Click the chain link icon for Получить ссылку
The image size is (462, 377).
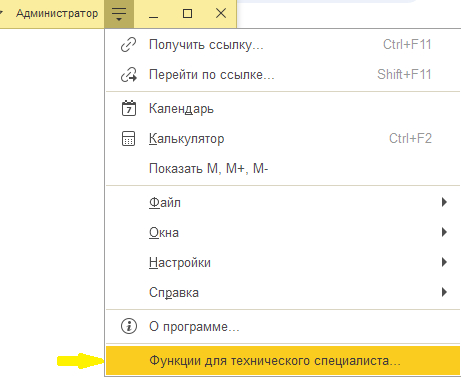point(128,45)
